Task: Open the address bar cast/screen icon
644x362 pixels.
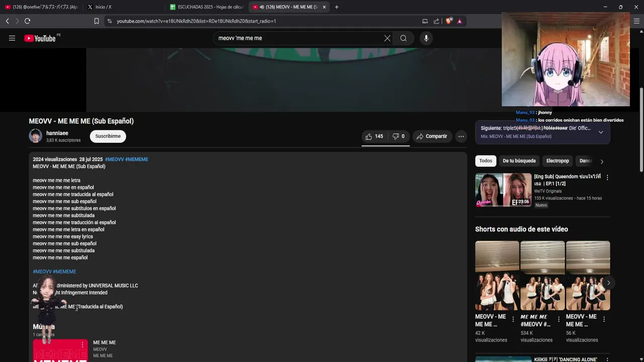Action: click(425, 21)
